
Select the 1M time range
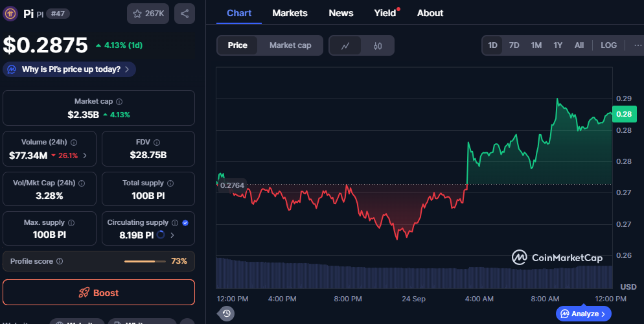536,45
